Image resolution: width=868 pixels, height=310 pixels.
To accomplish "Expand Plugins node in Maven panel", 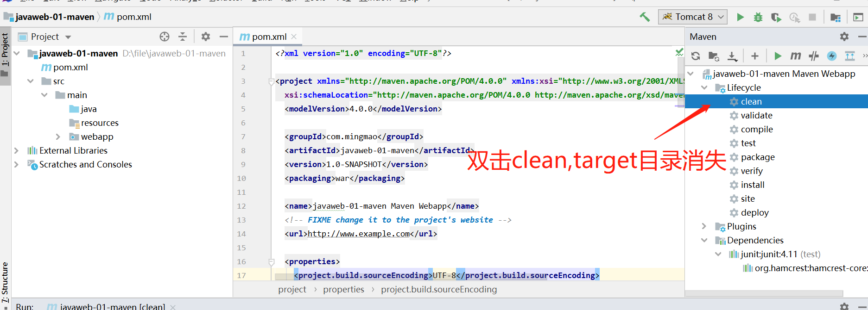I will (704, 226).
